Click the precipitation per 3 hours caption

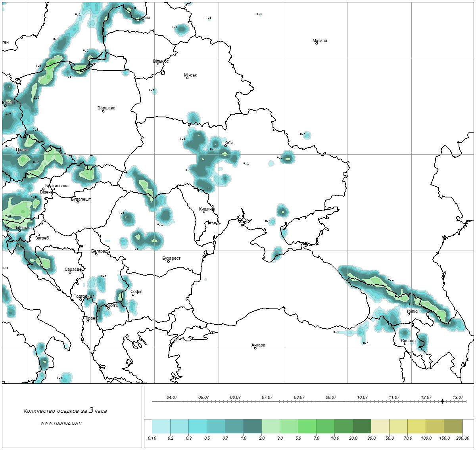tap(65, 411)
